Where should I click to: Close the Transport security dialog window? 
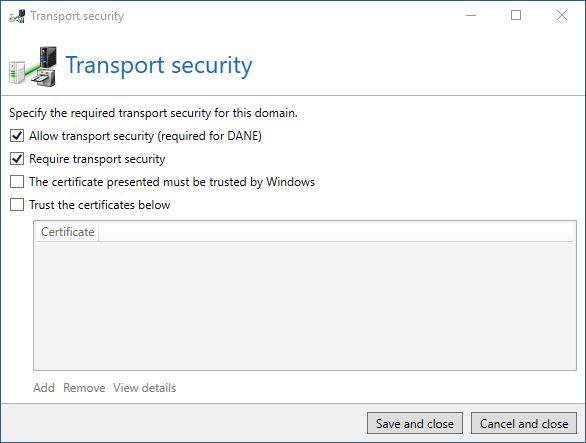(x=562, y=15)
